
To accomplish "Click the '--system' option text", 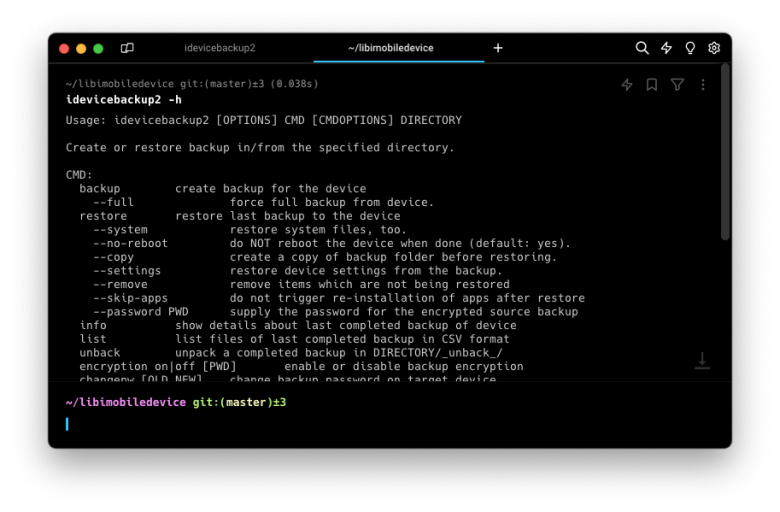I will point(120,229).
